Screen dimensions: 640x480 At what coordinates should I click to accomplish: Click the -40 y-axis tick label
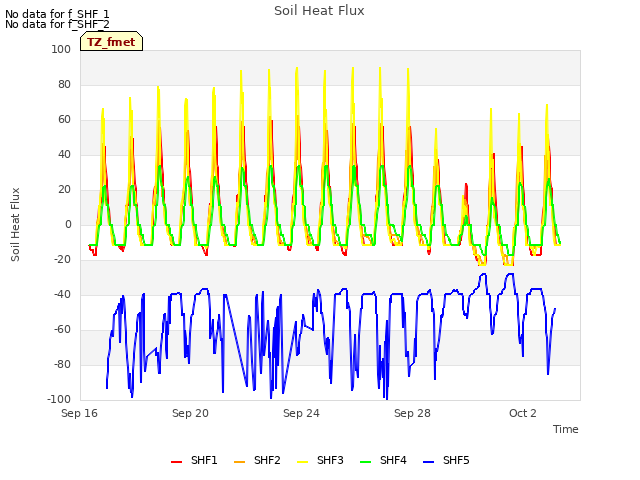pyautogui.click(x=63, y=295)
